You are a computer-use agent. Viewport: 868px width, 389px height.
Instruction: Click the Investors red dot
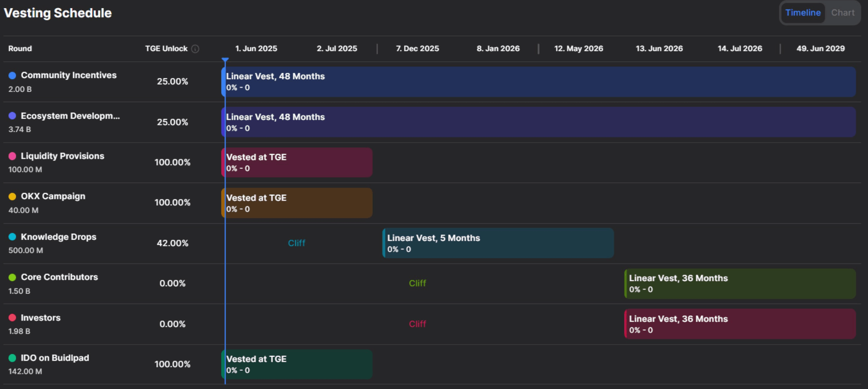point(13,318)
